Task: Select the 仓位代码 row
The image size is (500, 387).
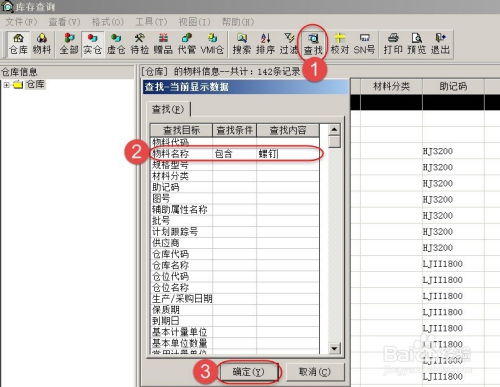Action: coord(235,276)
